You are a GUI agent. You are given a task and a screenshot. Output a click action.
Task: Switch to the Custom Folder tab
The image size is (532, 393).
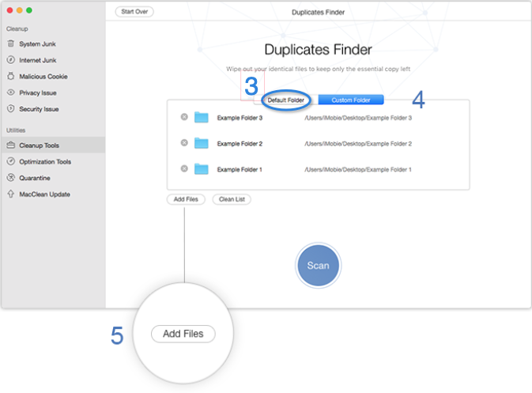351,100
